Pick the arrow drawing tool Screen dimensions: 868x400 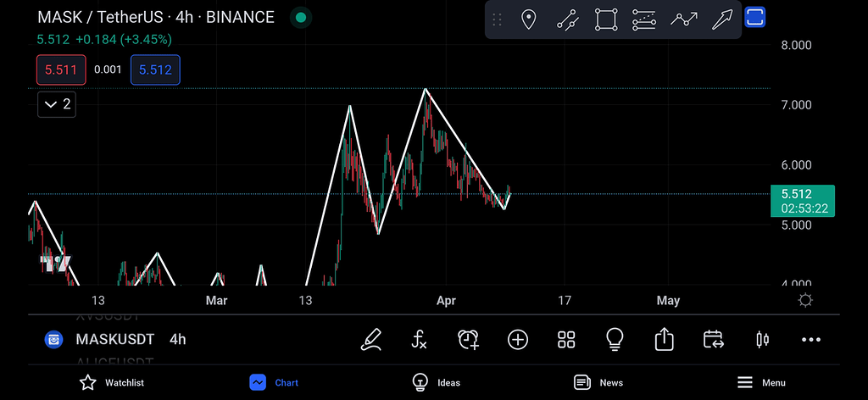pos(721,19)
